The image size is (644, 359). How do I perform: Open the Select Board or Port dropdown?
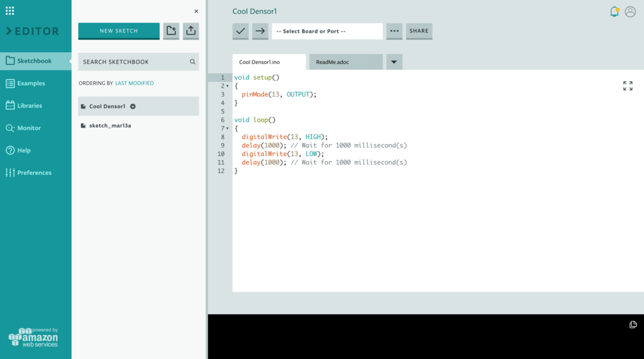tap(327, 31)
